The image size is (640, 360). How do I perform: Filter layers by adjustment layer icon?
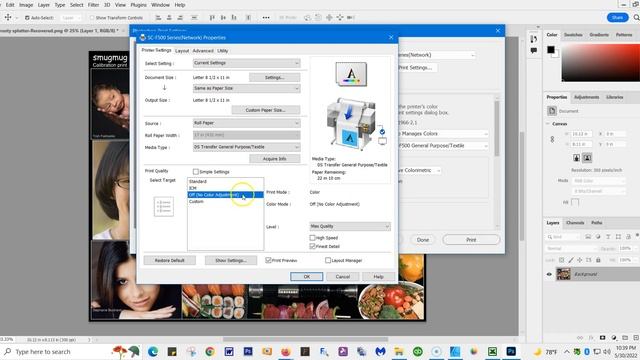click(598, 237)
